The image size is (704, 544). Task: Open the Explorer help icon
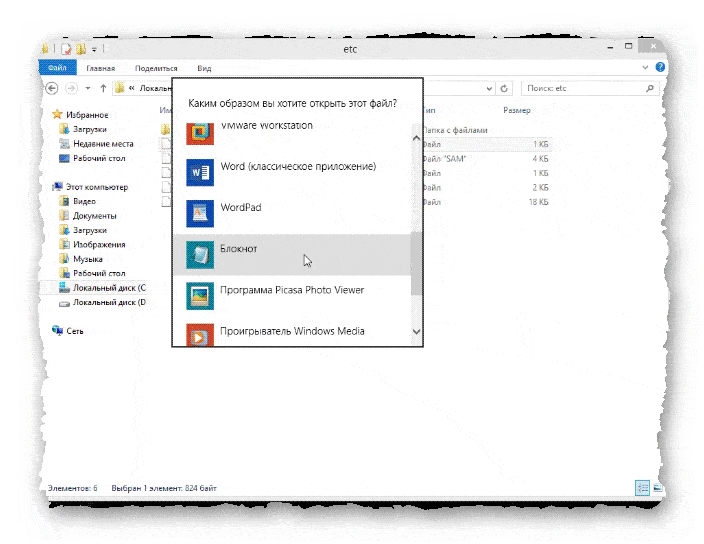[x=660, y=67]
